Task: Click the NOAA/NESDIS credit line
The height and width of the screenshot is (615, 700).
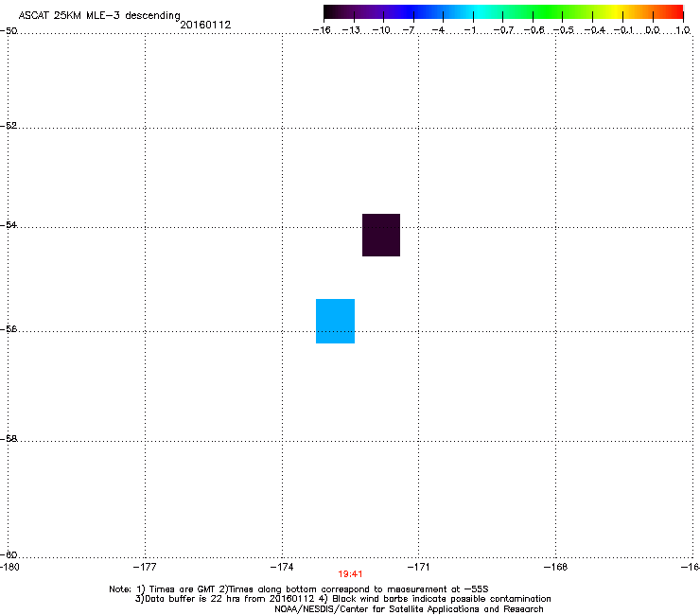Action: pyautogui.click(x=409, y=609)
